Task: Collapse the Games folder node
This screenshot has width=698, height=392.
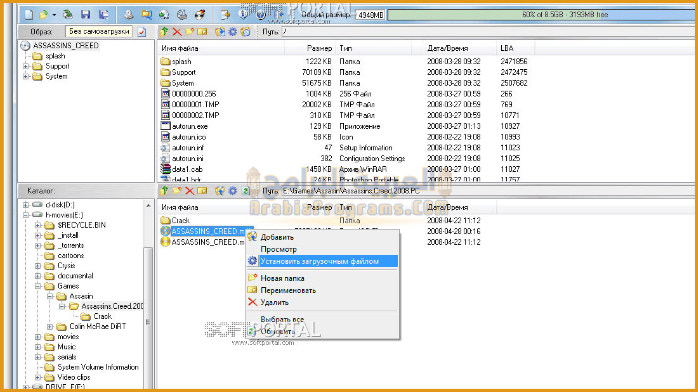Action: pyautogui.click(x=38, y=286)
